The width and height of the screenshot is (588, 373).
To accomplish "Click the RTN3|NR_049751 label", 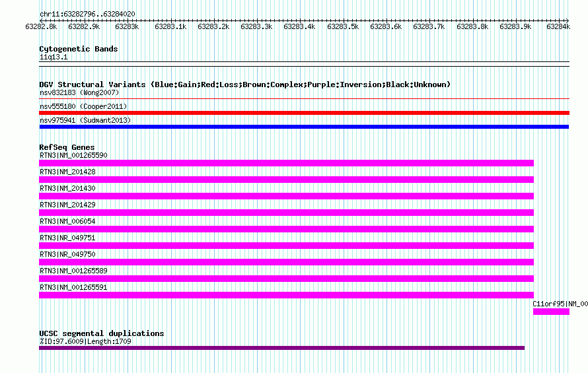I will [67, 238].
